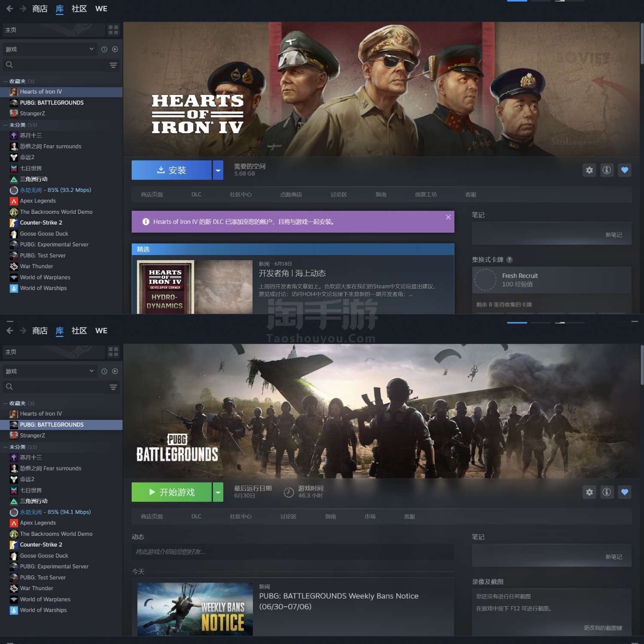
Task: Open grid collections view icon in bottom window
Action: coord(113,352)
